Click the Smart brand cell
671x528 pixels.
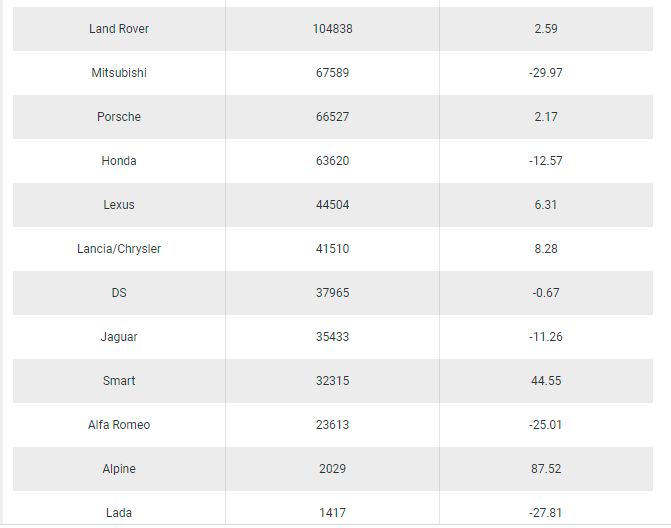click(119, 381)
